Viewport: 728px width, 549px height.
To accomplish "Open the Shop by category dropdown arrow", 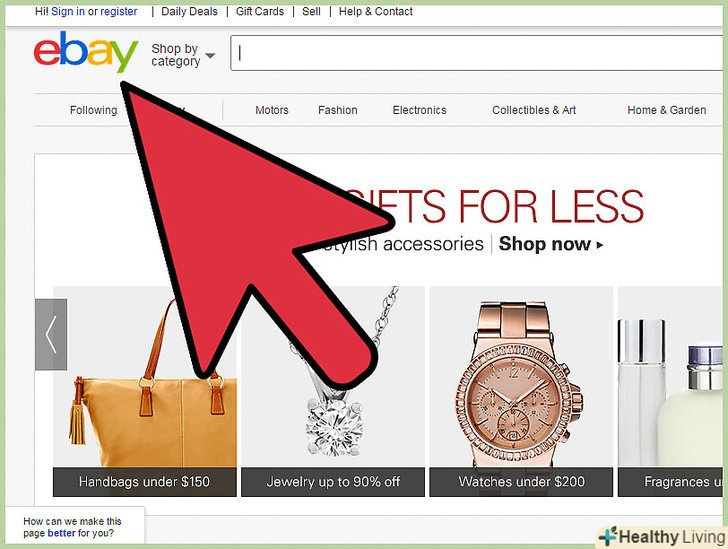I will pyautogui.click(x=210, y=56).
